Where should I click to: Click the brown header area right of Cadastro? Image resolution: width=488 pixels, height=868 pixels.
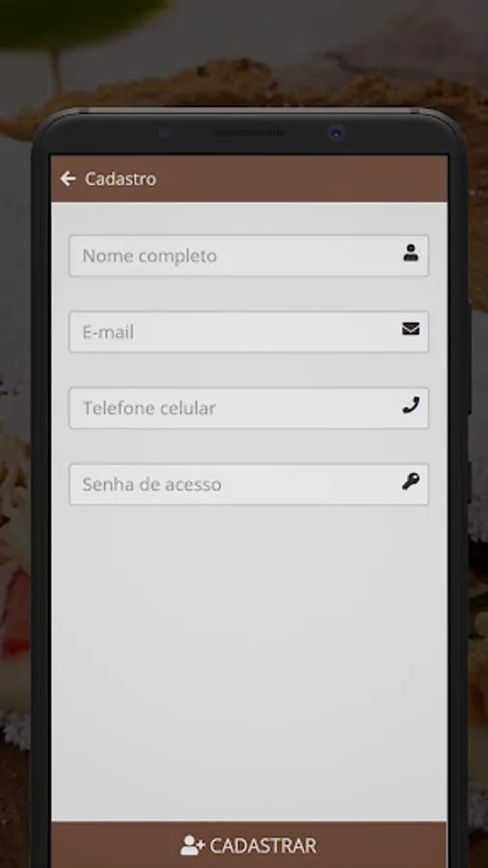[x=302, y=178]
